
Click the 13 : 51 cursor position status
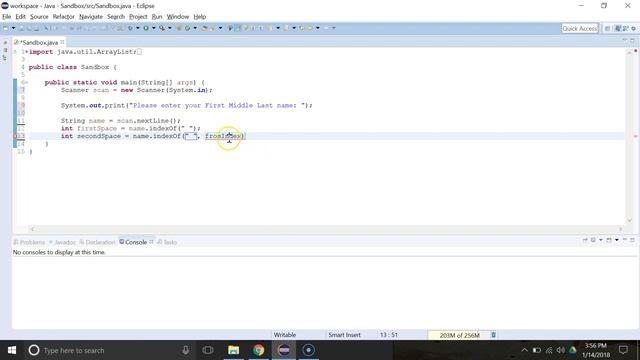389,335
